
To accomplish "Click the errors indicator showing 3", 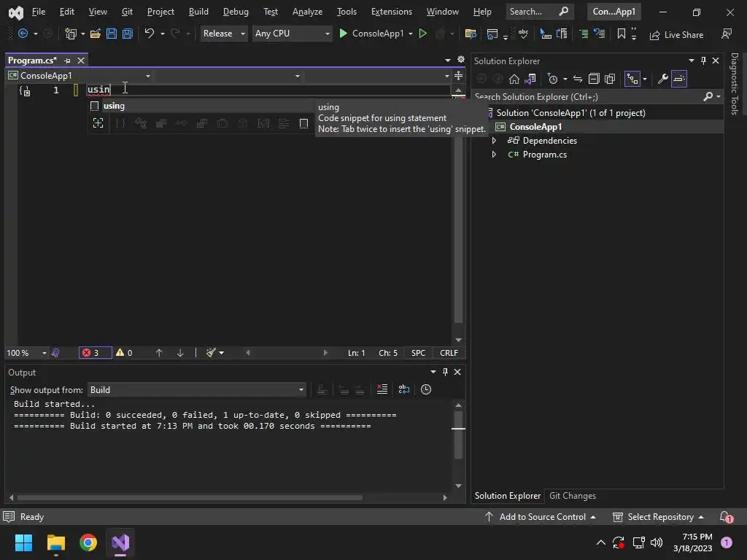I will 96,353.
